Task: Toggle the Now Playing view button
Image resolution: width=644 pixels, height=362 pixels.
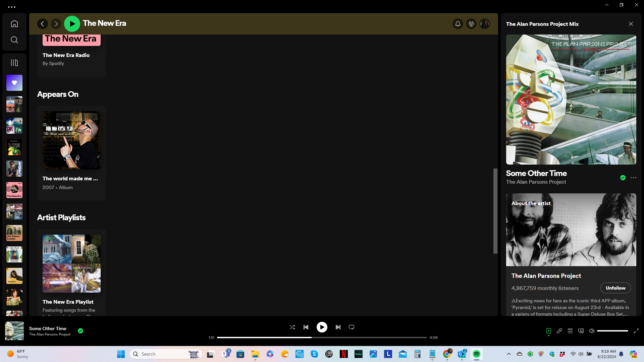Action: tap(549, 331)
